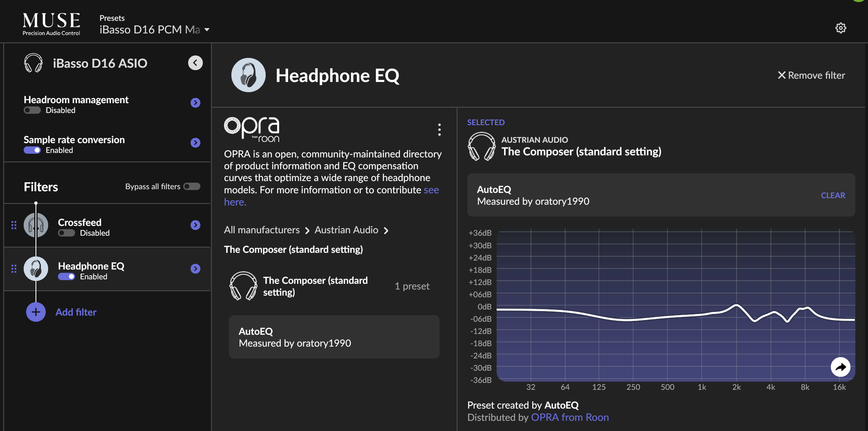Screen dimensions: 868x431
Task: Click the iBasso D16 ASIO headphone icon
Action: 33,63
